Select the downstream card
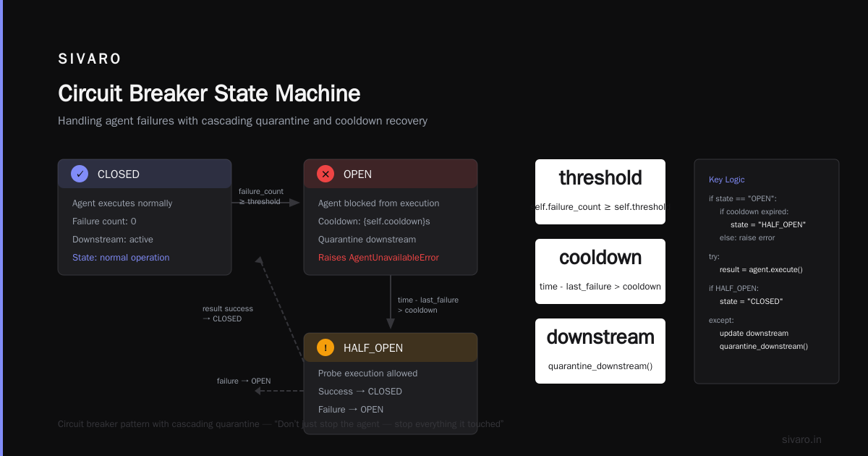 [600, 351]
